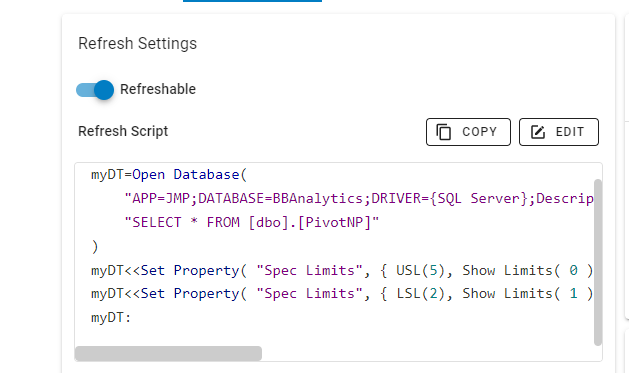
Task: Click the vertical scrollbar of the script box
Action: coord(598,262)
